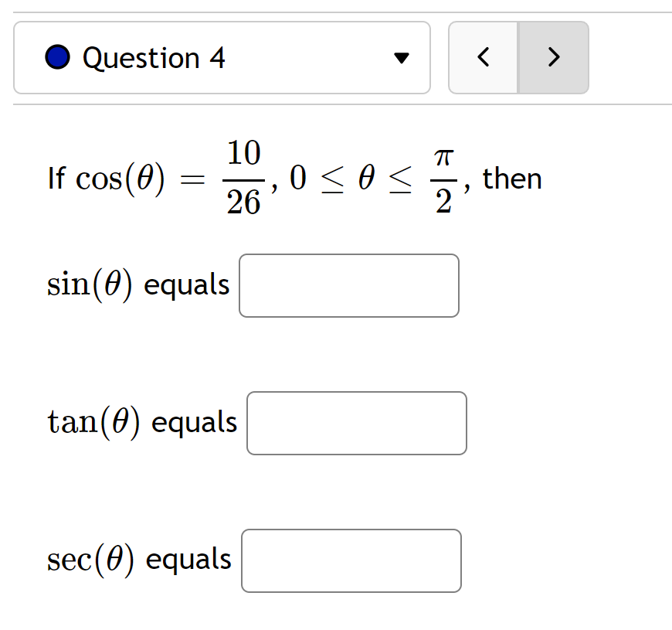Toggle focus on the sec(θ) answer box
The height and width of the screenshot is (630, 672).
coord(351,560)
